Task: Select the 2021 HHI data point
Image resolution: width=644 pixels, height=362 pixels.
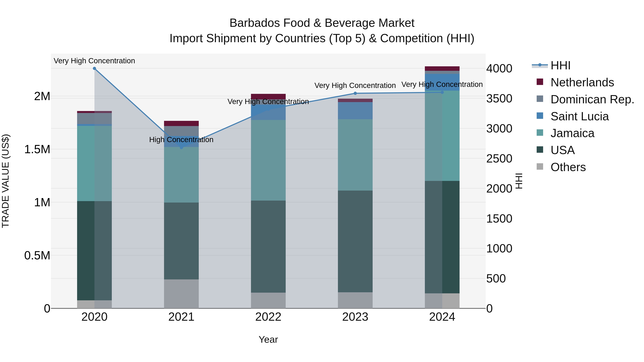Action: (182, 148)
